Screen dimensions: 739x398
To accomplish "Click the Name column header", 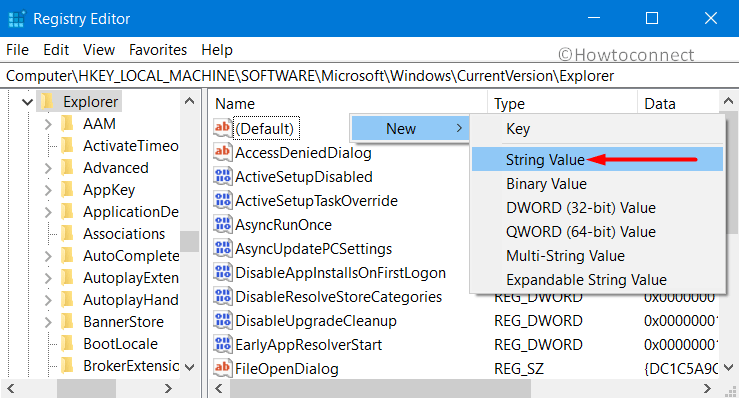I will tap(348, 103).
